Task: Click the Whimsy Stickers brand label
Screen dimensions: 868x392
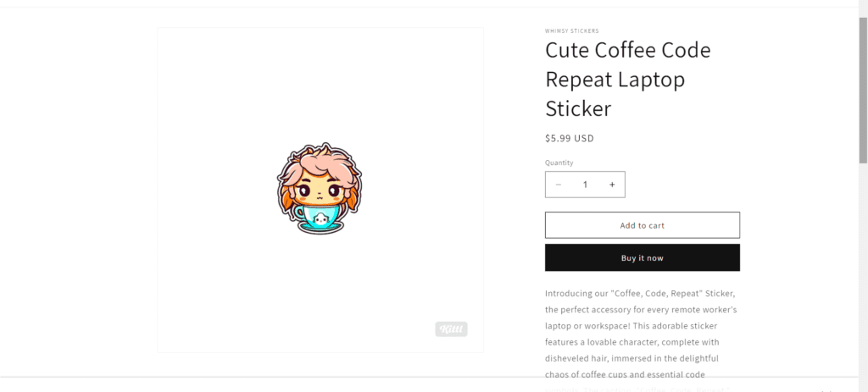Action: pos(572,31)
